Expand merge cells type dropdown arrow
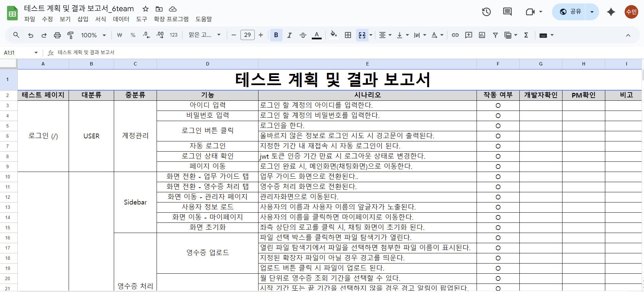The image size is (644, 292). point(371,35)
